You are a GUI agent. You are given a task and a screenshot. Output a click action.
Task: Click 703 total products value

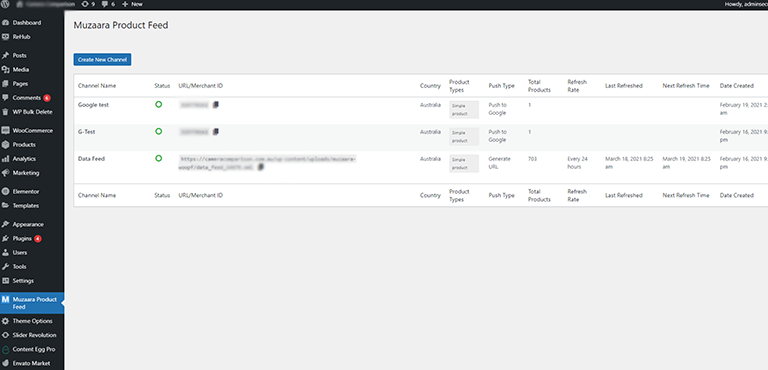click(x=532, y=159)
